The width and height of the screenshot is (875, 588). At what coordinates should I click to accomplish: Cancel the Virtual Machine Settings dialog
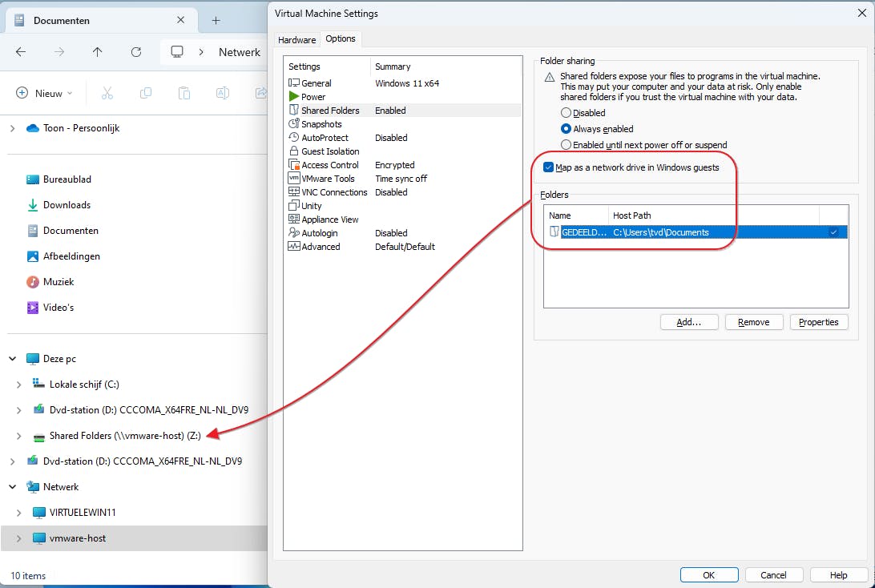(774, 574)
